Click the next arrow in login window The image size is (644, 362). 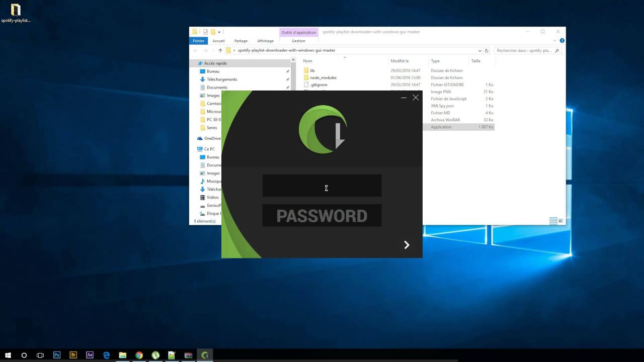coord(407,245)
